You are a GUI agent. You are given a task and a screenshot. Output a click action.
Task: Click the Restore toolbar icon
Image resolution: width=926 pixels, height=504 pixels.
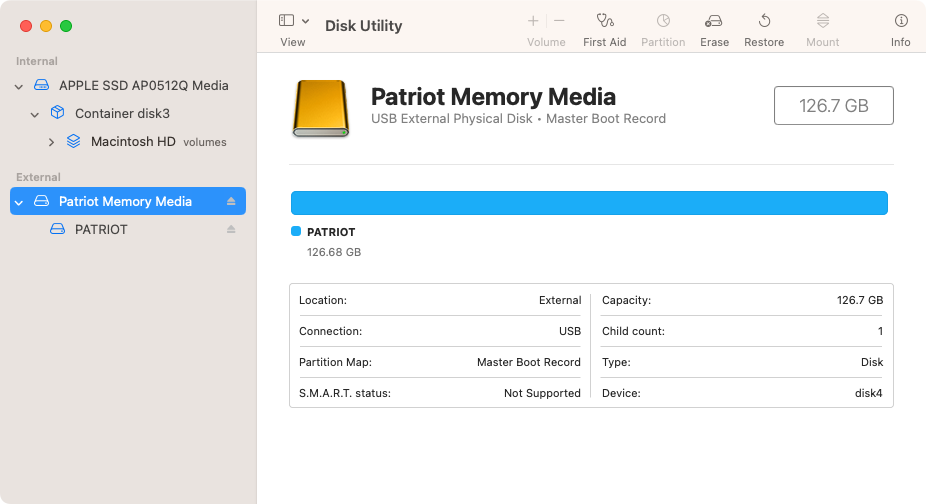(x=764, y=21)
